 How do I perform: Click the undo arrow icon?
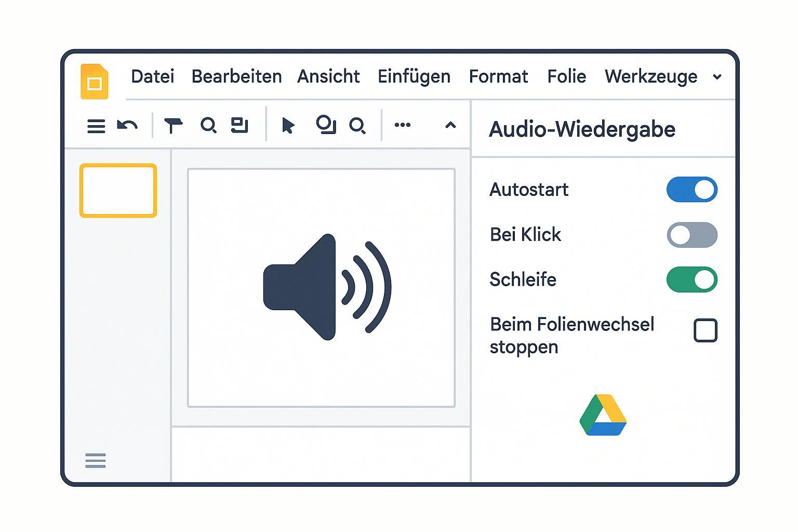tap(127, 125)
